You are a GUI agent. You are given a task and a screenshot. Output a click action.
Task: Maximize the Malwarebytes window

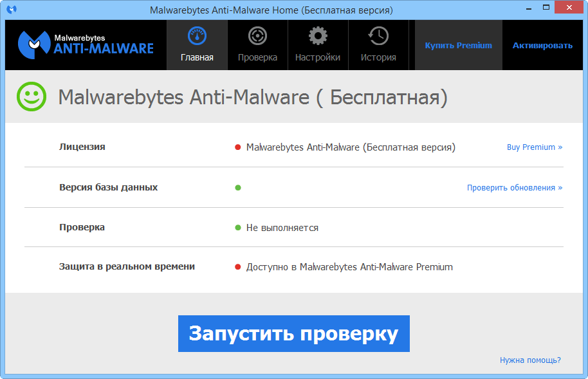546,8
